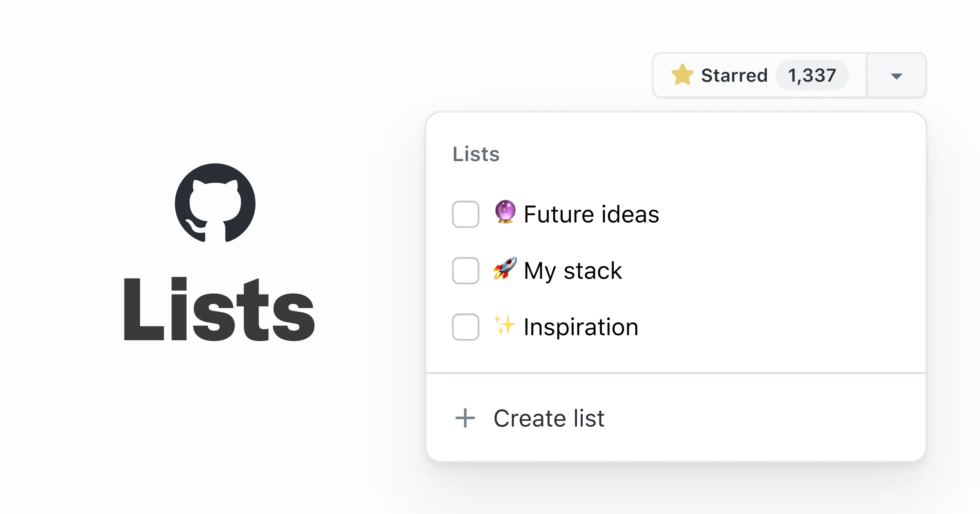This screenshot has height=514, width=980.
Task: Click the crystal ball emoji icon
Action: tap(505, 212)
